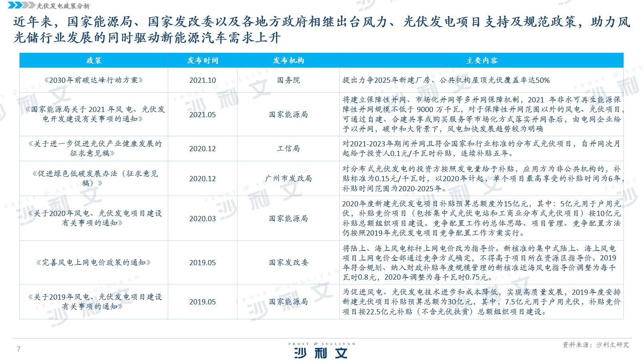Click content about 补贴预算总额度为15亿元
Screen dimensions: 644x362
[481, 218]
